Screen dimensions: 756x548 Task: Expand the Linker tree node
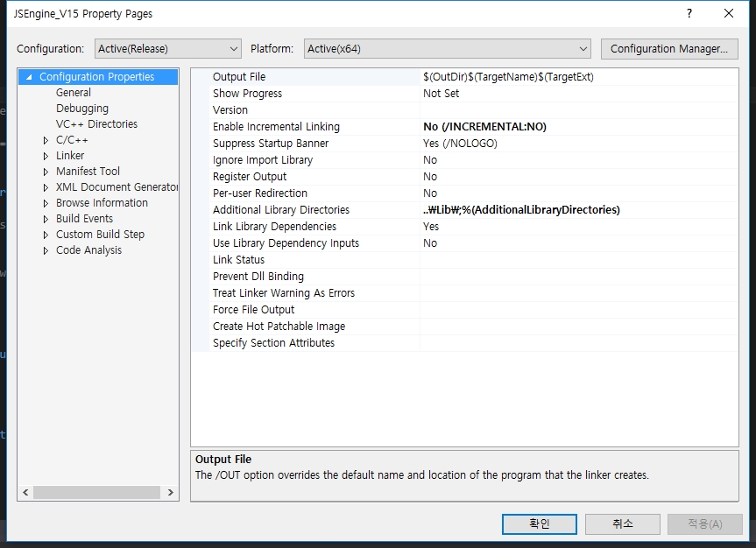46,155
